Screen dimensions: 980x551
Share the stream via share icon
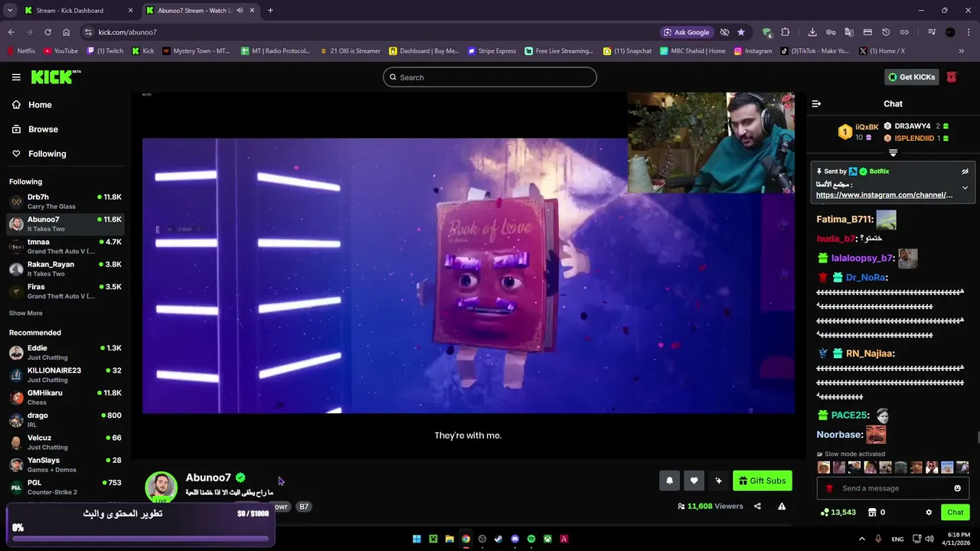(x=757, y=506)
